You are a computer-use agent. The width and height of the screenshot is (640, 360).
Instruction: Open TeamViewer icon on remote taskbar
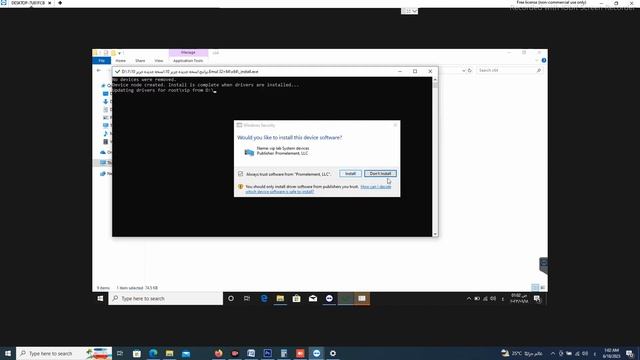point(329,298)
